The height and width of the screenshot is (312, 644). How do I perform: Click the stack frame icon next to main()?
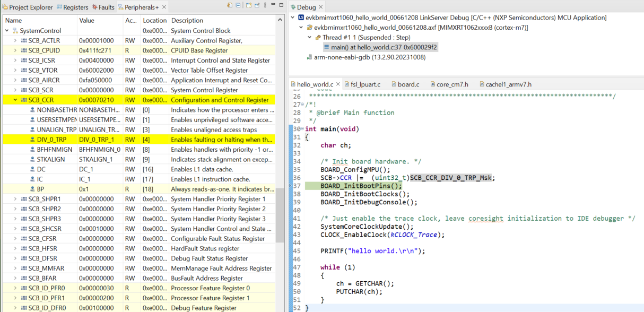(x=326, y=47)
